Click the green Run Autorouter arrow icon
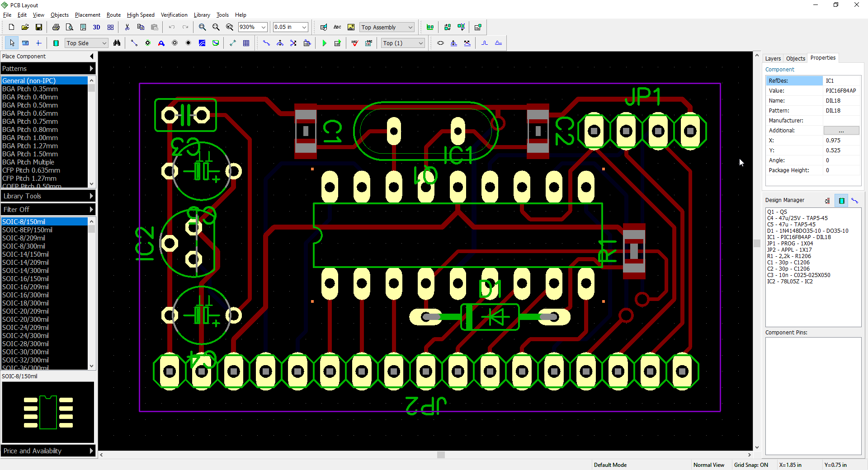868x470 pixels. tap(325, 43)
